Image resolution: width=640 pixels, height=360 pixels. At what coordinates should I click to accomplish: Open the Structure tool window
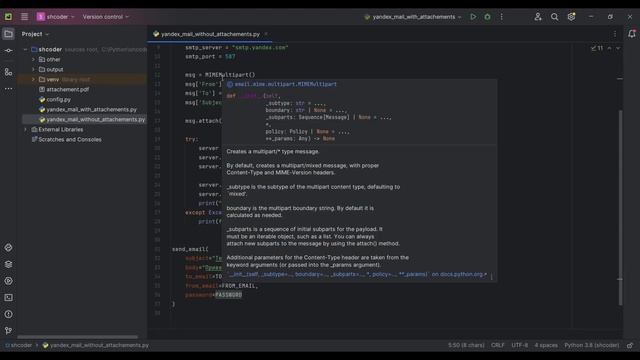[8, 72]
